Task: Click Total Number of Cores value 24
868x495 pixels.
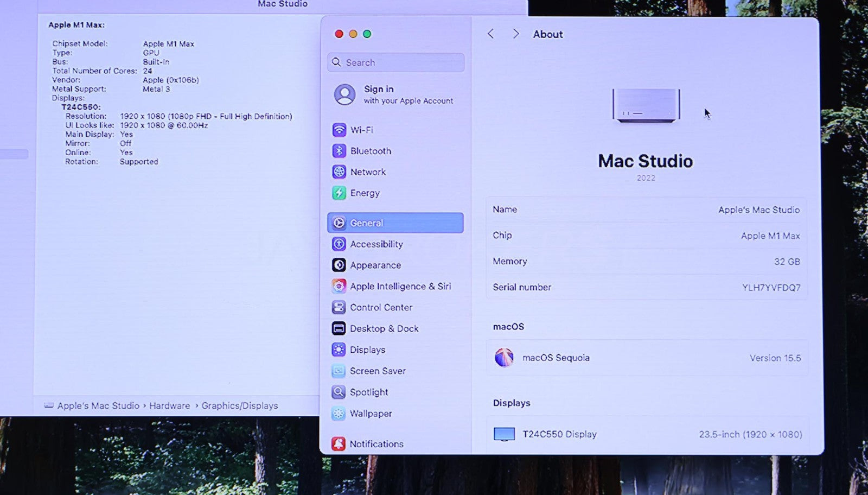Action: (x=148, y=71)
